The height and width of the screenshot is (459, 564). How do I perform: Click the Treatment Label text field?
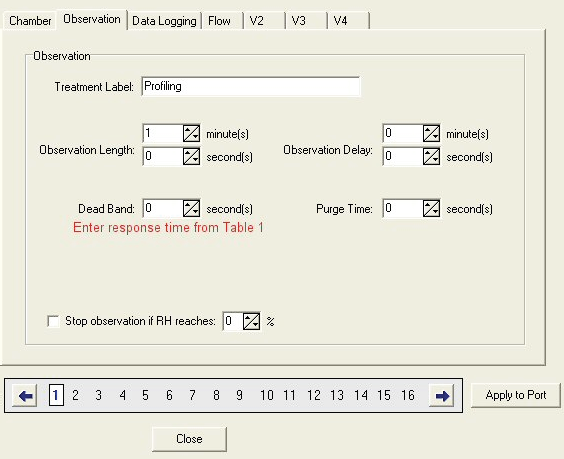click(x=251, y=86)
